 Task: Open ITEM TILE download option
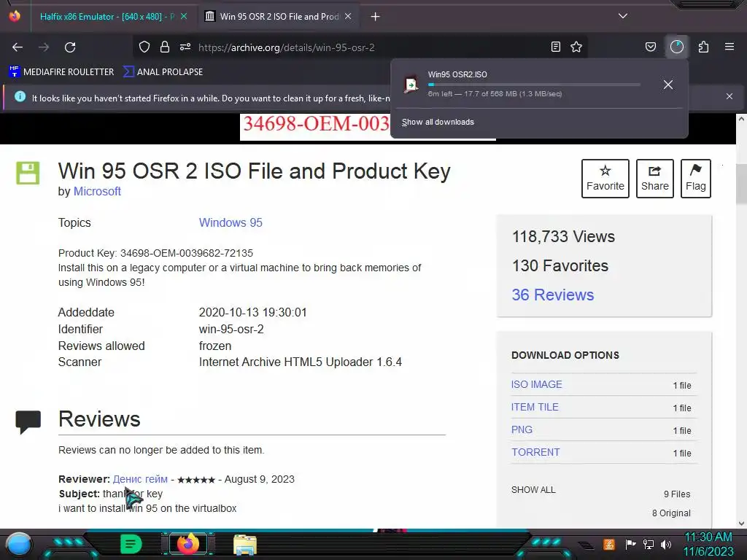click(535, 407)
